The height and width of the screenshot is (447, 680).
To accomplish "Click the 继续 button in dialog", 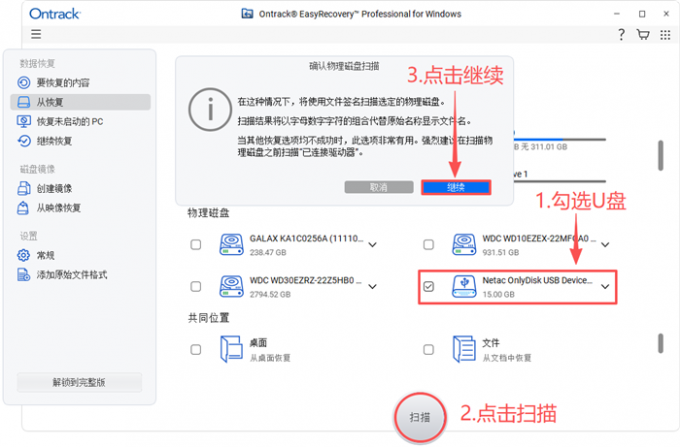I will [x=456, y=187].
